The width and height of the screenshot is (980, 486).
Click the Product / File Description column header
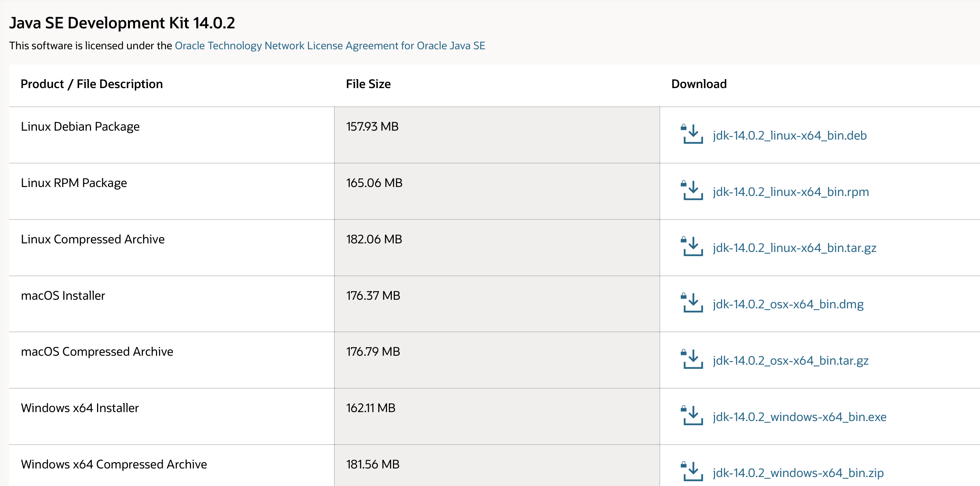(x=91, y=84)
